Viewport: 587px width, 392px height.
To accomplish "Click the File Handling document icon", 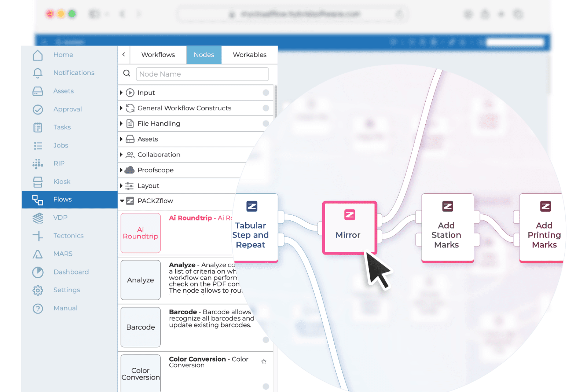I will (130, 124).
